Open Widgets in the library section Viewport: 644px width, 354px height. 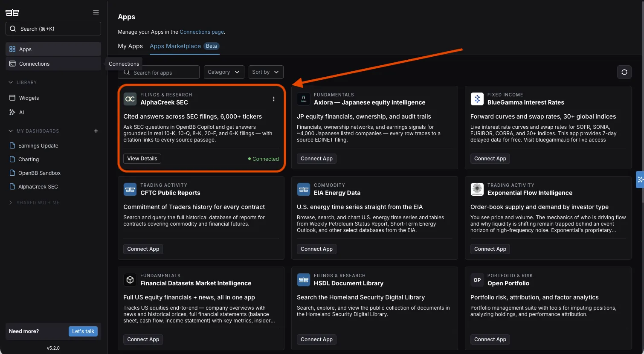pos(53,98)
